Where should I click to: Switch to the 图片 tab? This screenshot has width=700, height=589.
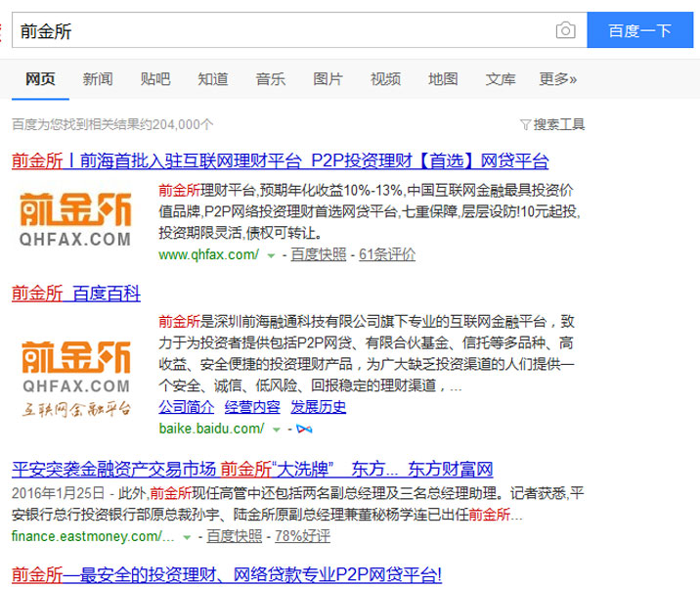[x=328, y=79]
